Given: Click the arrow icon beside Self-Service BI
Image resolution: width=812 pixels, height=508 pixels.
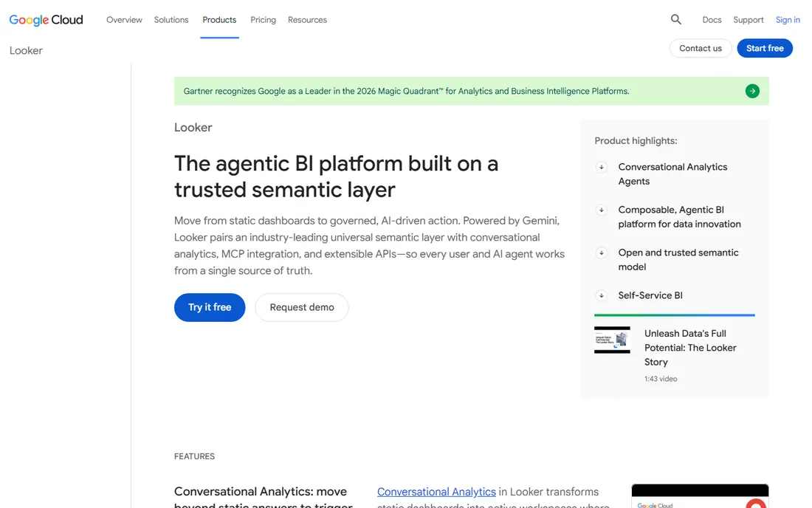Looking at the screenshot, I should [601, 295].
